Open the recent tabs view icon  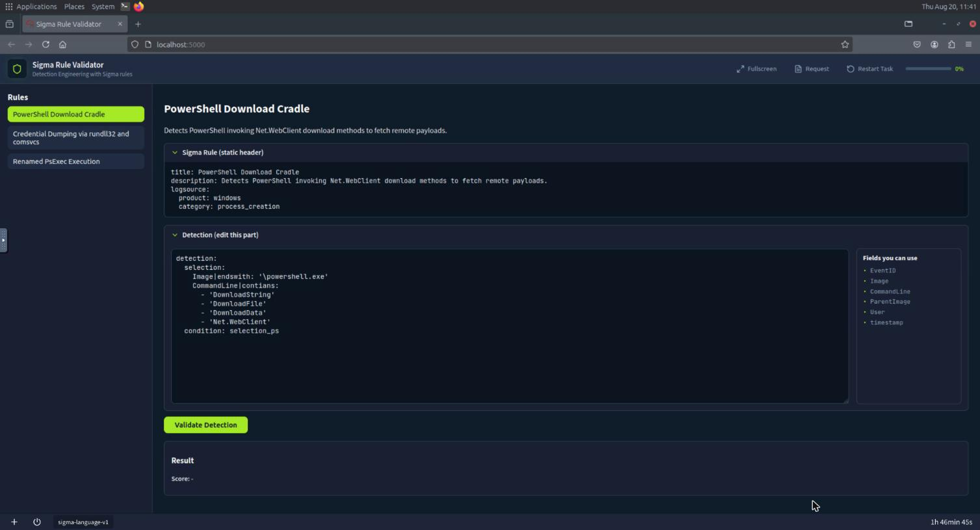[x=10, y=24]
